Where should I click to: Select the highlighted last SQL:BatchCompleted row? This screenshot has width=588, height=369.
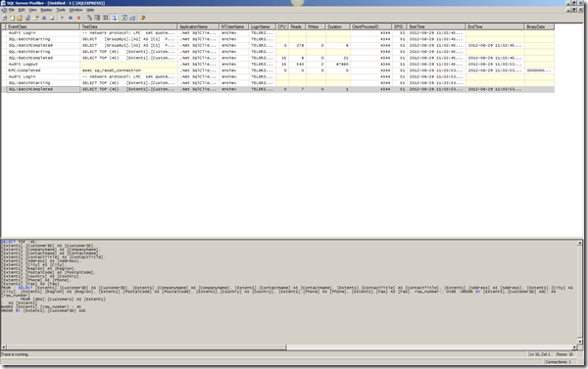(278, 89)
